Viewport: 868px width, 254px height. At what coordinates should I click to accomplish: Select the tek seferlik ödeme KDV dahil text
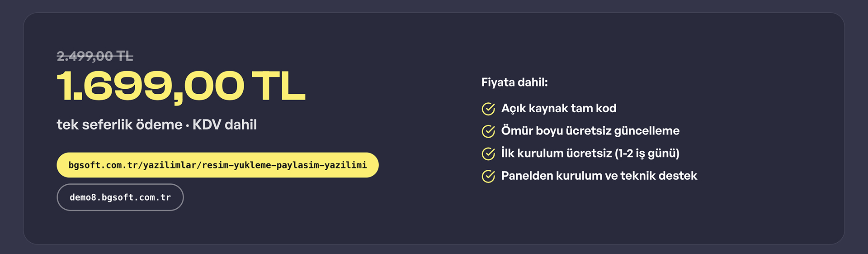tap(157, 125)
